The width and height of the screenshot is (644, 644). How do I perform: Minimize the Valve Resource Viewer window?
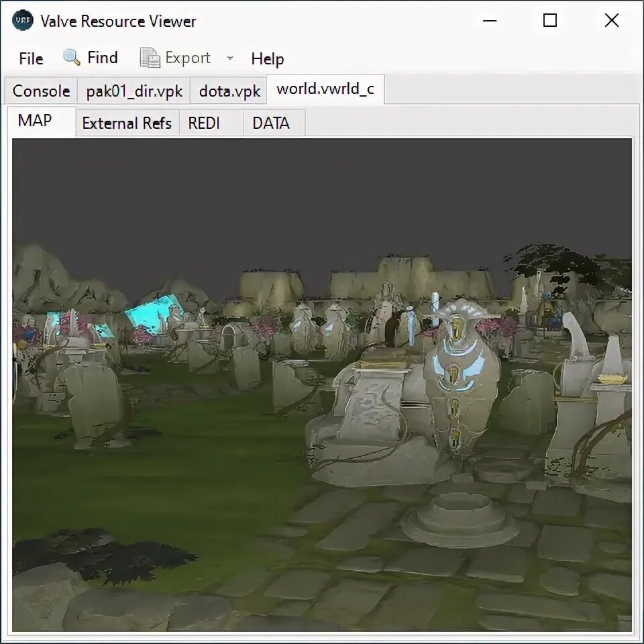(x=490, y=21)
